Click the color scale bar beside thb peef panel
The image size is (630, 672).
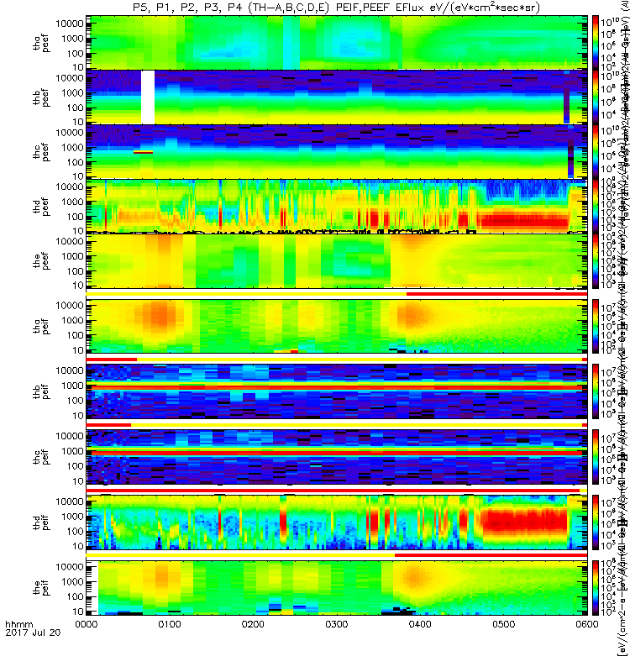pos(596,97)
